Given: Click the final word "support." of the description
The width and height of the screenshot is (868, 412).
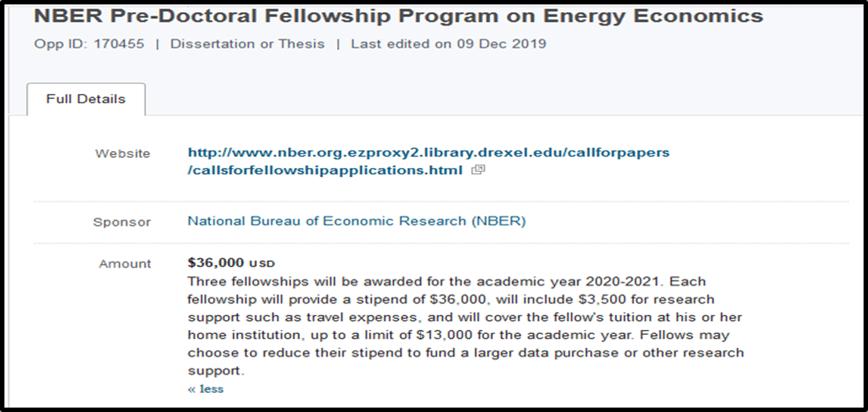Looking at the screenshot, I should 215,371.
